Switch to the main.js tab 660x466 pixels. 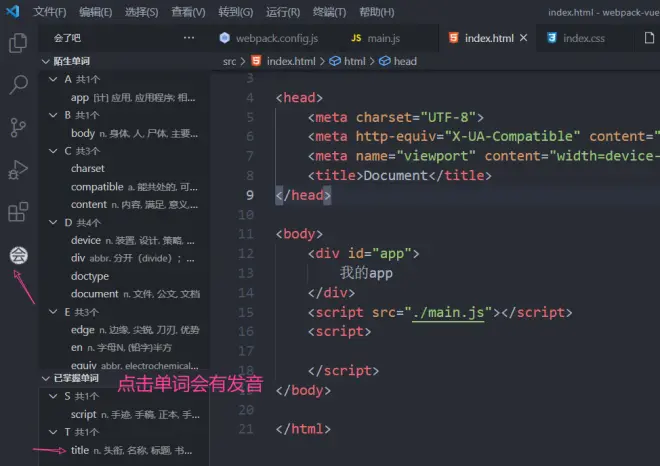pyautogui.click(x=384, y=38)
